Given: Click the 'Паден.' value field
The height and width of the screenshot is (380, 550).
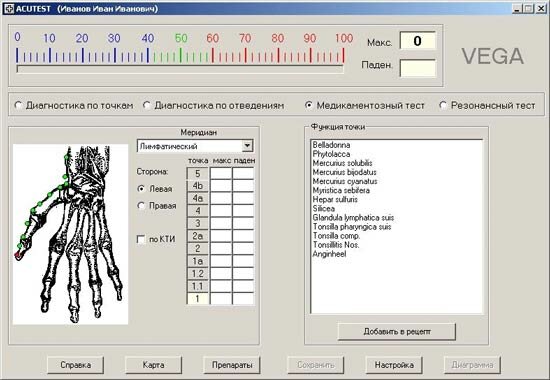Looking at the screenshot, I should pos(417,68).
